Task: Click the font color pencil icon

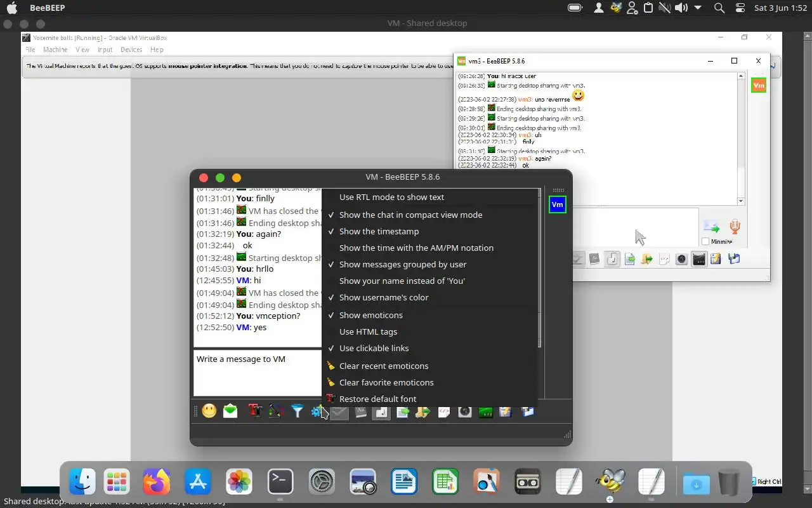Action: click(276, 411)
